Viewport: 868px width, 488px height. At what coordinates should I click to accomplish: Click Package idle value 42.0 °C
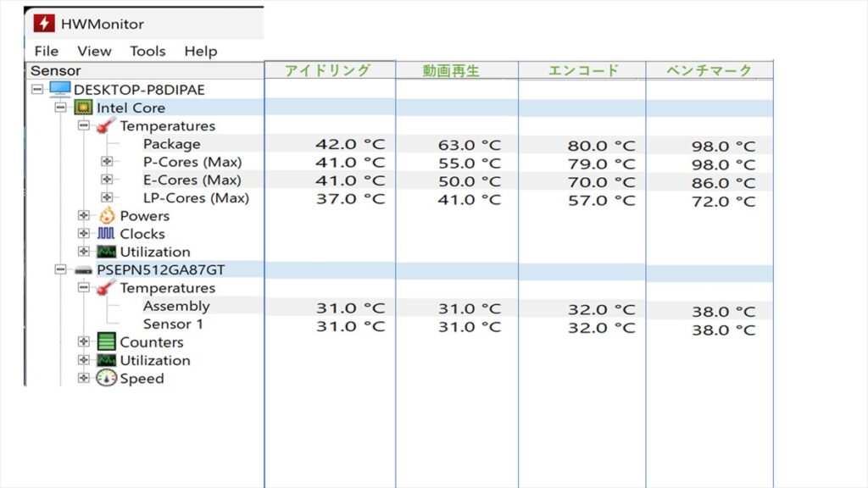(350, 144)
